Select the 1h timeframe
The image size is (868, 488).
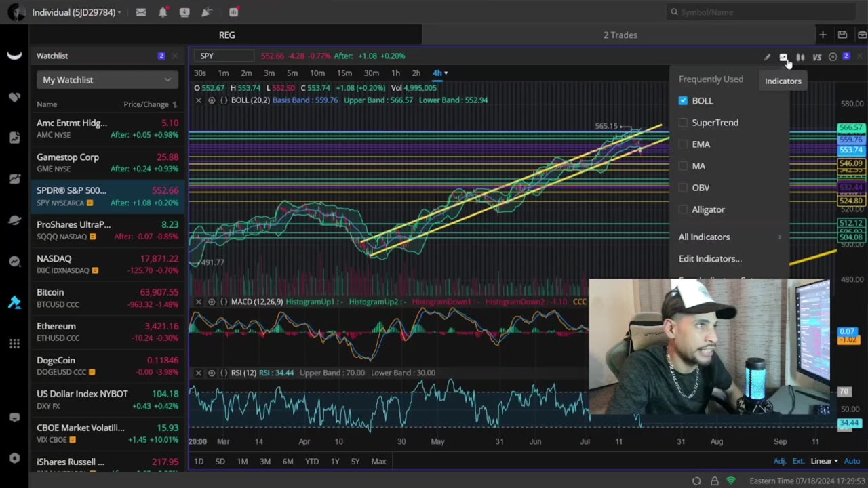click(x=395, y=73)
